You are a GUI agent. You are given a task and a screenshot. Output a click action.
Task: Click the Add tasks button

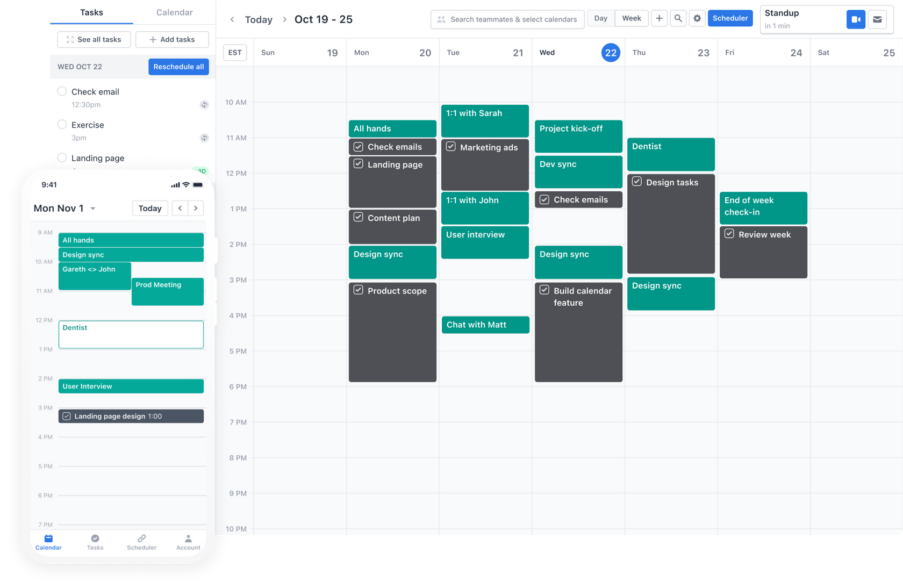point(172,39)
